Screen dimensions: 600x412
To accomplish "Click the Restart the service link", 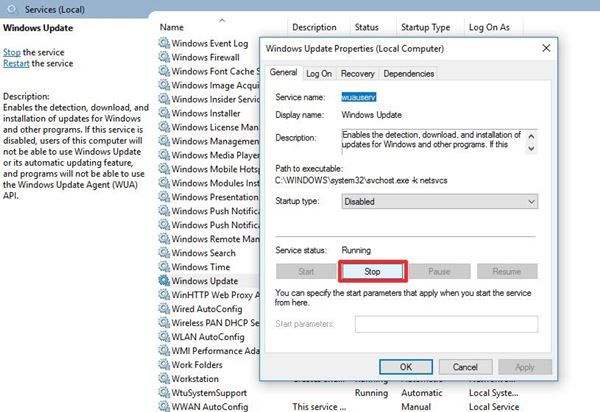I will click(x=16, y=64).
